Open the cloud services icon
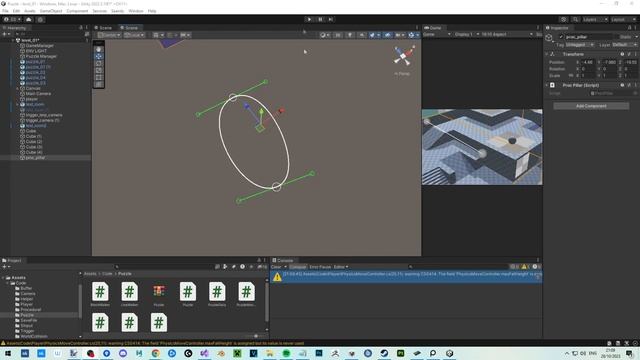 tap(29, 19)
